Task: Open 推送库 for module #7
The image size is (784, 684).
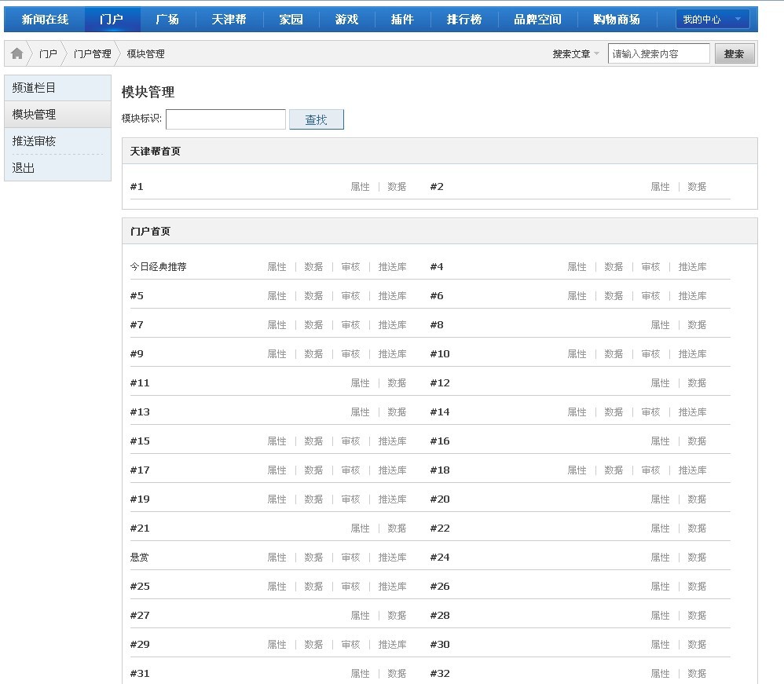Action: (x=393, y=324)
